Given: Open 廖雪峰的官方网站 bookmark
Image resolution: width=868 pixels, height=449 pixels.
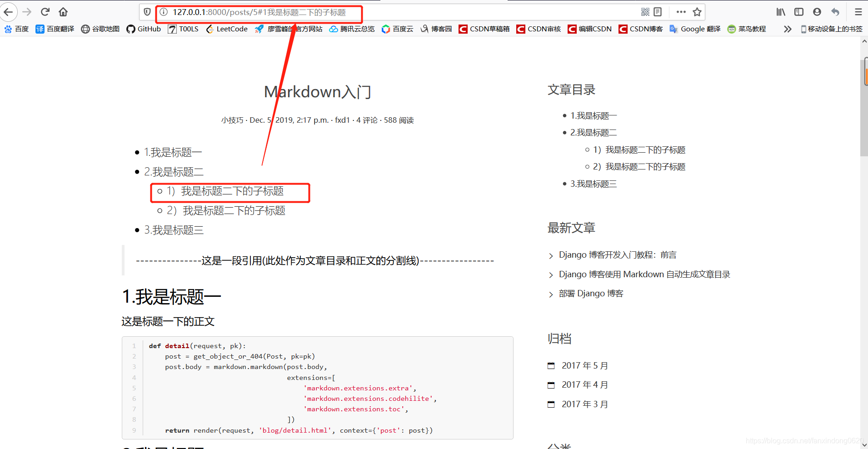Looking at the screenshot, I should 289,29.
